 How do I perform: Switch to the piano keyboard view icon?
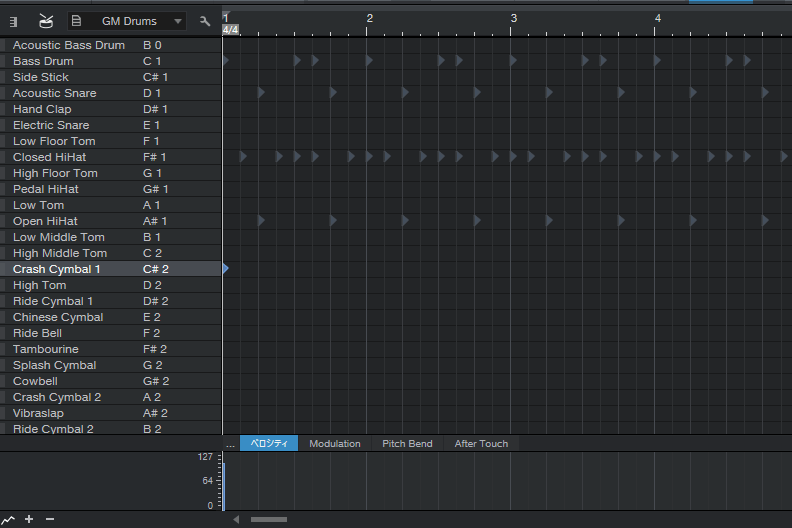tap(14, 21)
